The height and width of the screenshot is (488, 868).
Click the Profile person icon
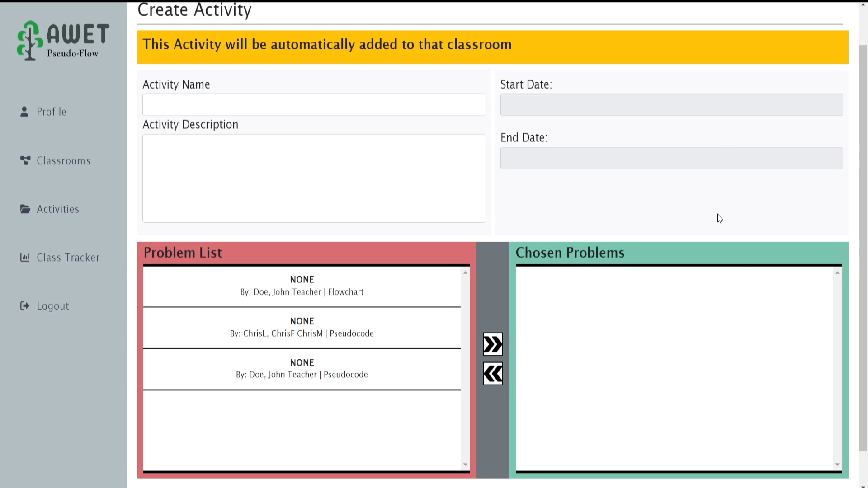pos(24,112)
